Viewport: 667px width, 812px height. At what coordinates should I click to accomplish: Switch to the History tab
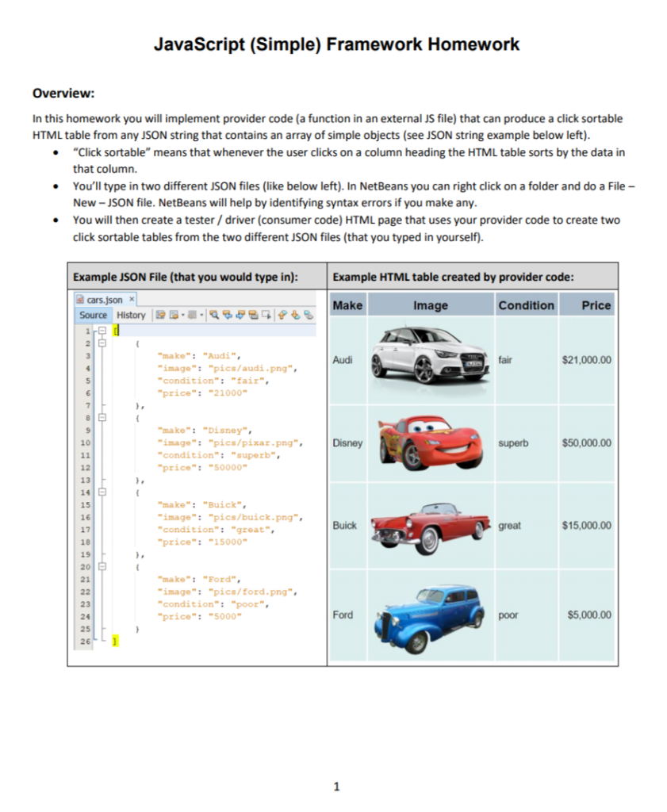[x=130, y=315]
